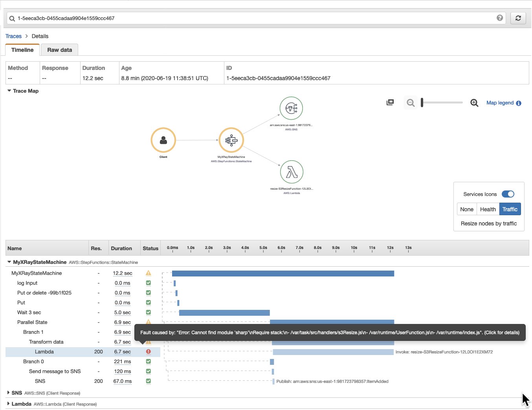Click the Invoke: resize-S3ResizeFunction timeline label
Screen dimensions: 532x410
(x=444, y=352)
